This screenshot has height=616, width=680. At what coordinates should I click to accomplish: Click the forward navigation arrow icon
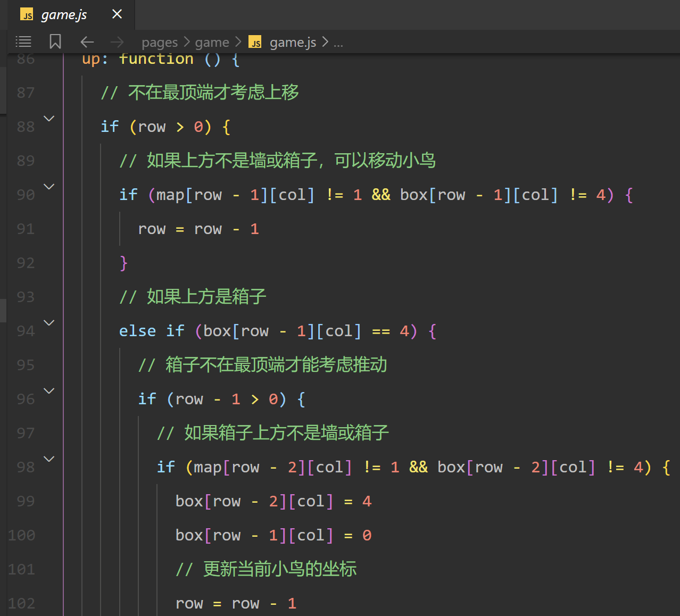[117, 41]
